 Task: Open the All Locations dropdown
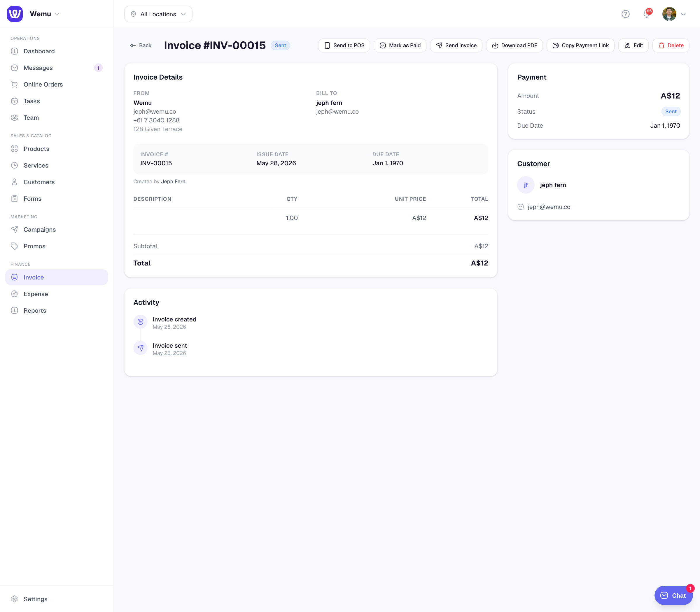pyautogui.click(x=158, y=14)
